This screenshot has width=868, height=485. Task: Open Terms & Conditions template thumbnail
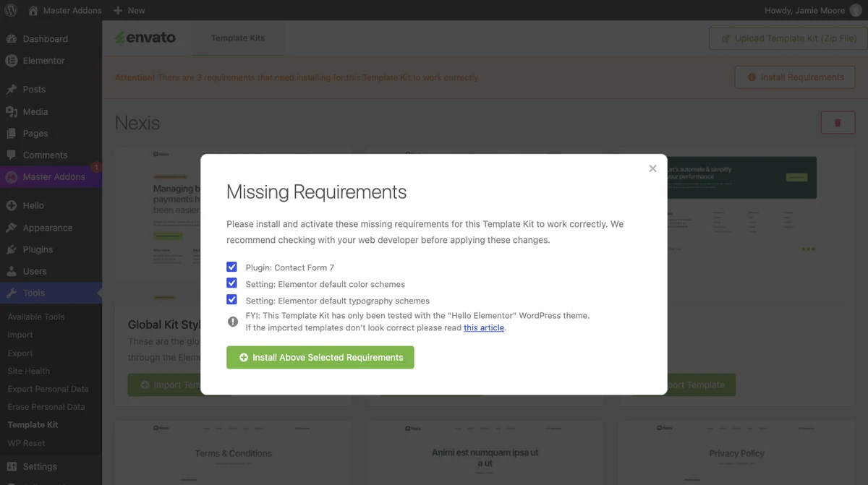tap(233, 453)
